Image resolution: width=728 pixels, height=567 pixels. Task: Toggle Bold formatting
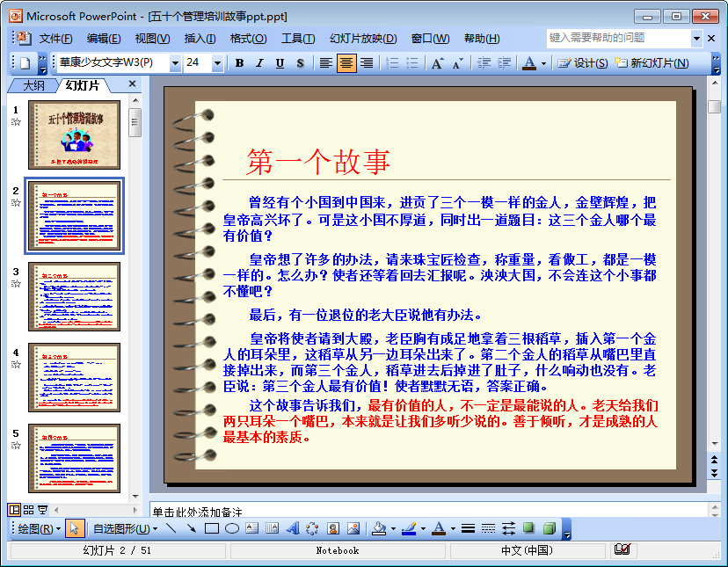pyautogui.click(x=239, y=63)
